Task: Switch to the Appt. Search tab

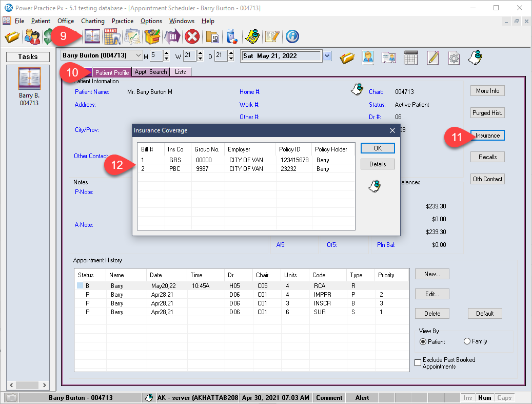Action: coord(151,72)
